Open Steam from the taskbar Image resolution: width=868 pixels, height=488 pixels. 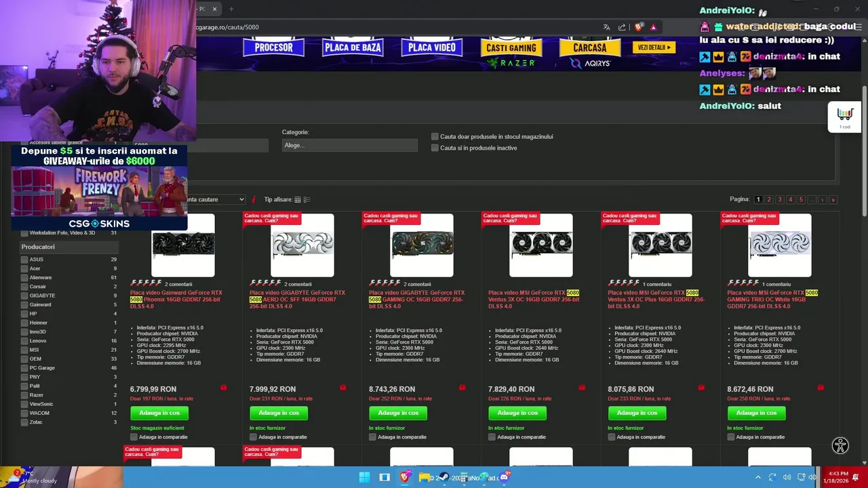444,477
